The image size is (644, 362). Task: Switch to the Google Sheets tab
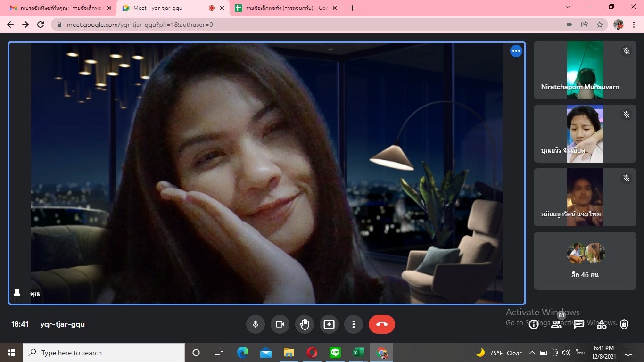click(x=286, y=8)
